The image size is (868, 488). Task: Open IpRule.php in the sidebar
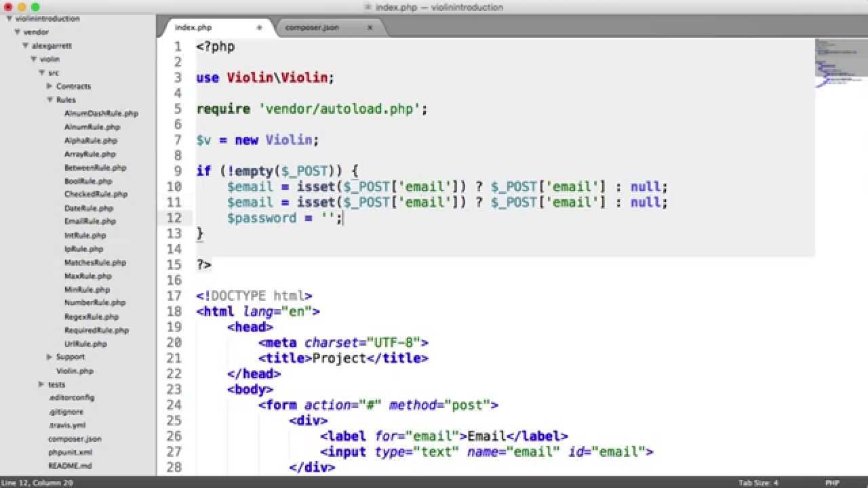pos(83,249)
